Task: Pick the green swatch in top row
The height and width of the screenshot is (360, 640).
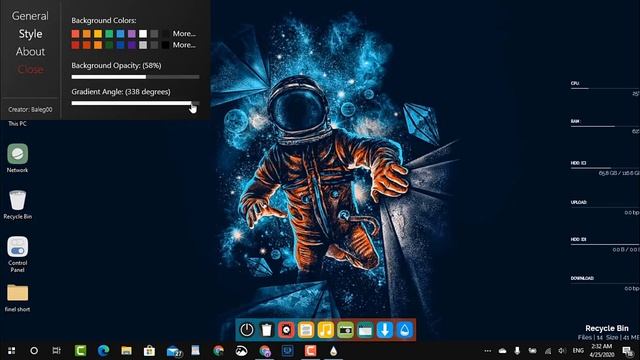Action: point(109,33)
